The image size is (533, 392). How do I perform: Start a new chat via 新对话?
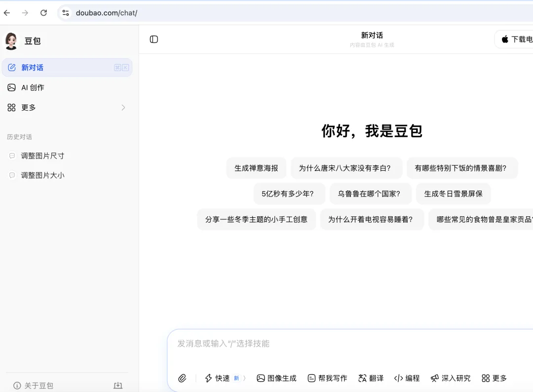click(67, 67)
